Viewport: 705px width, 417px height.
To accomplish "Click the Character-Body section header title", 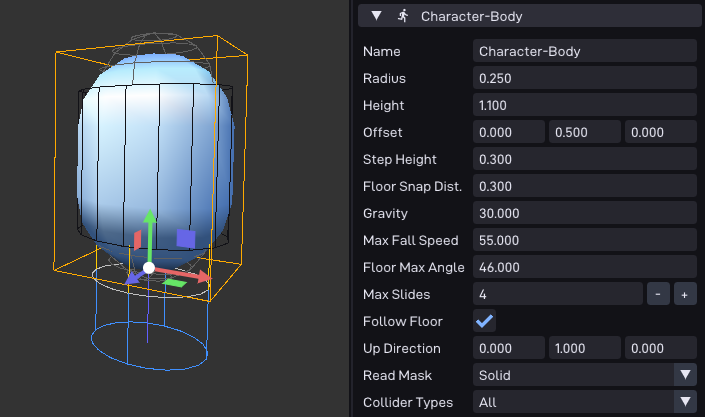I will pos(471,17).
